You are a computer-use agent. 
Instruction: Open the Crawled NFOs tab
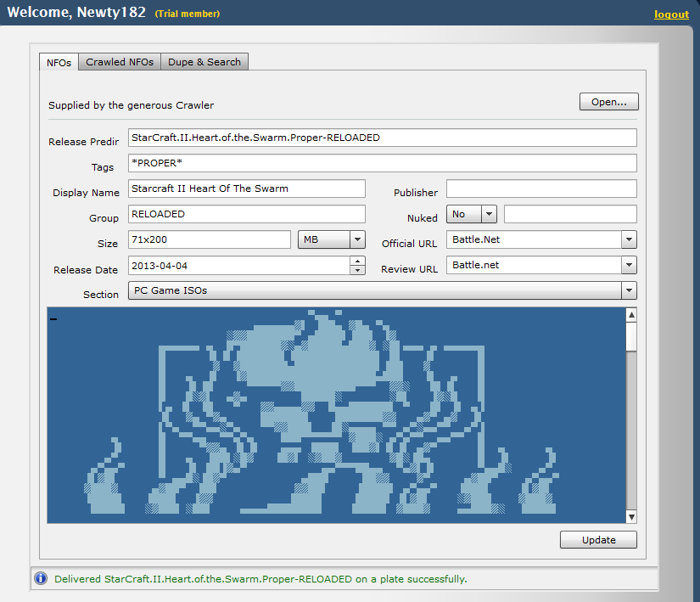tap(120, 62)
